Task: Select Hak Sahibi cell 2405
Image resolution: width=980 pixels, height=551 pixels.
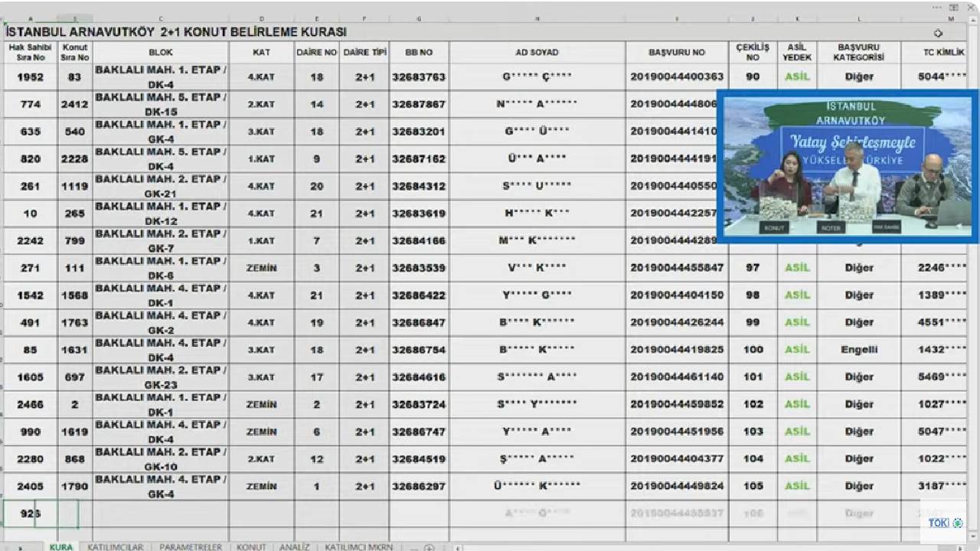Action: (x=31, y=486)
